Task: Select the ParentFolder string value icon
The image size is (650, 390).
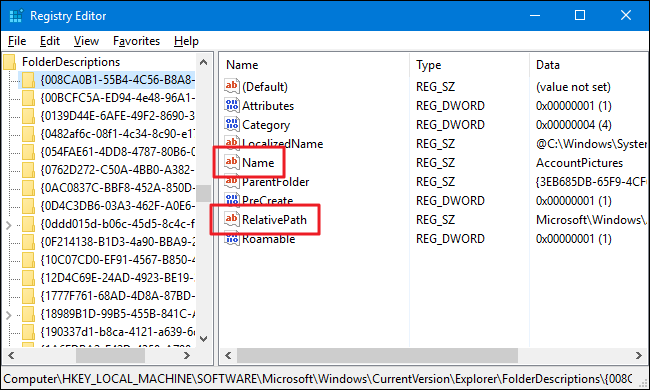Action: coord(232,181)
